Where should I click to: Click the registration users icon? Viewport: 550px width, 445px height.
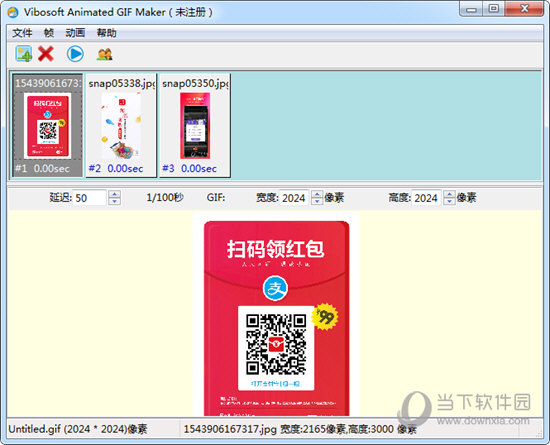point(105,54)
